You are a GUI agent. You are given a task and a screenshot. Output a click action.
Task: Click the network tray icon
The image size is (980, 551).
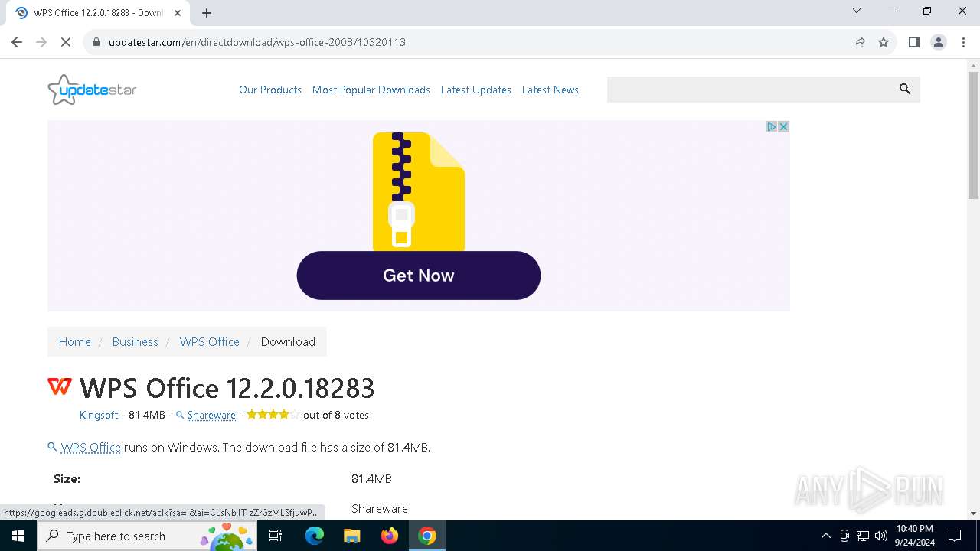pos(863,536)
